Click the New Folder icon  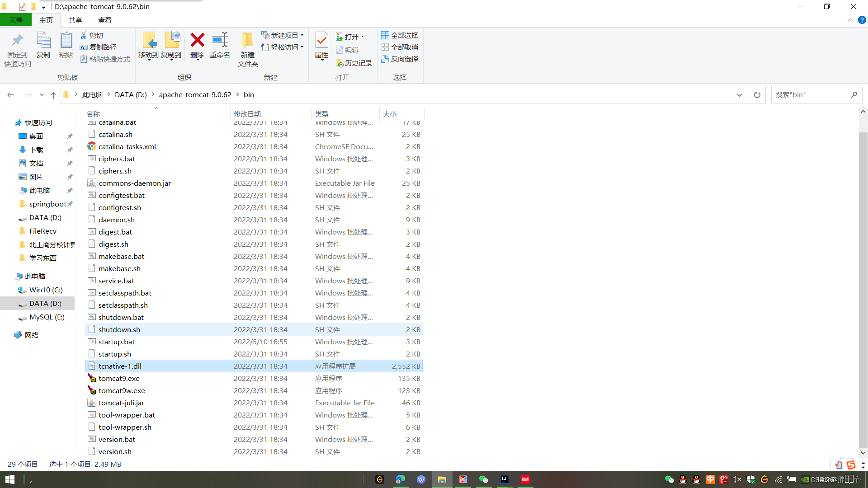click(x=247, y=41)
